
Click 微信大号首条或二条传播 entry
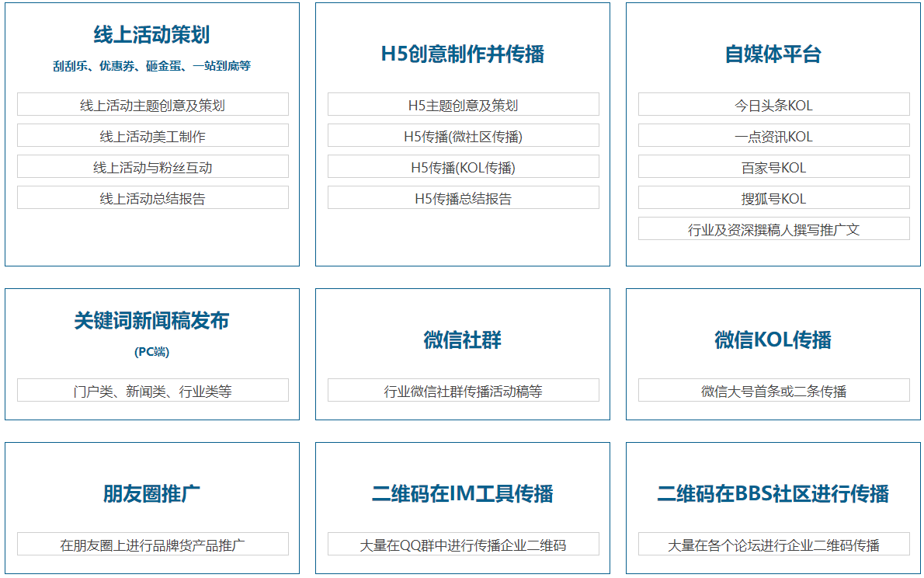click(773, 391)
